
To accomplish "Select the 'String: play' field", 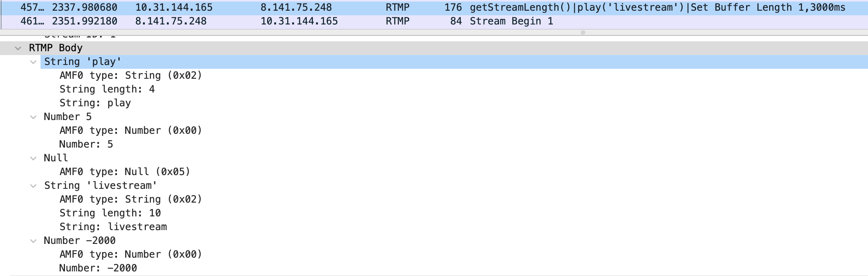I will [95, 103].
